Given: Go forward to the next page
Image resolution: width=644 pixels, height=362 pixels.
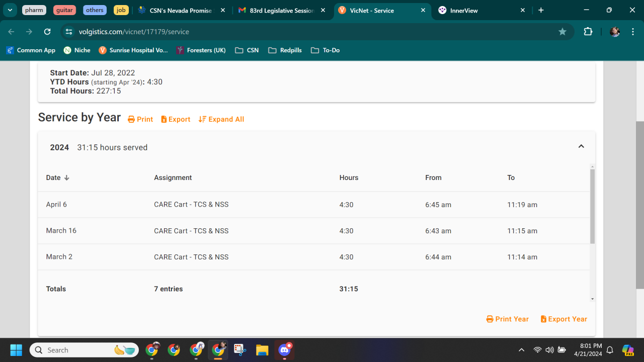Looking at the screenshot, I should pyautogui.click(x=29, y=32).
